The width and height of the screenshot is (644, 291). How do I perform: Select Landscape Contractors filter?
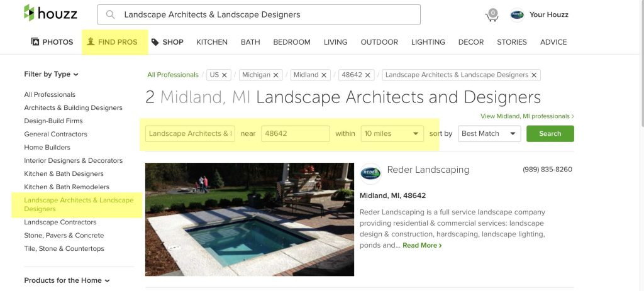coord(60,222)
